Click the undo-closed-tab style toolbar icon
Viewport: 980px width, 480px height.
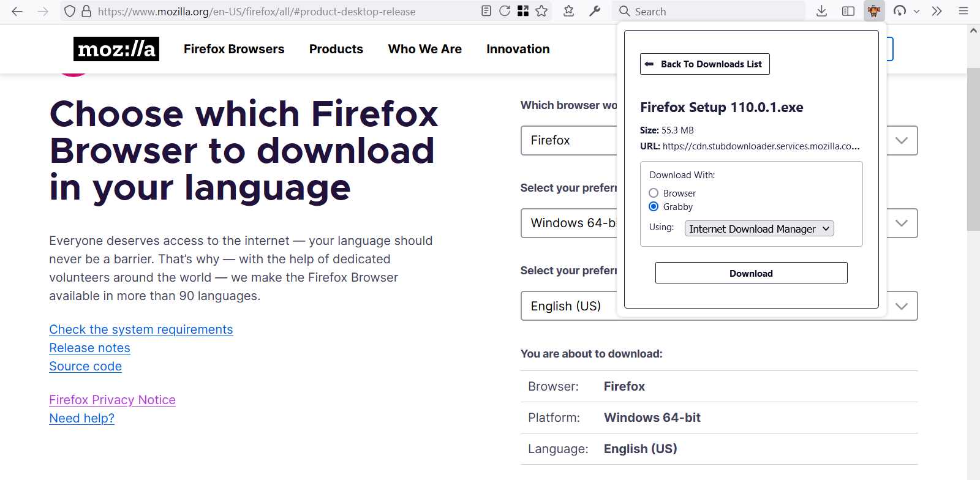point(900,11)
